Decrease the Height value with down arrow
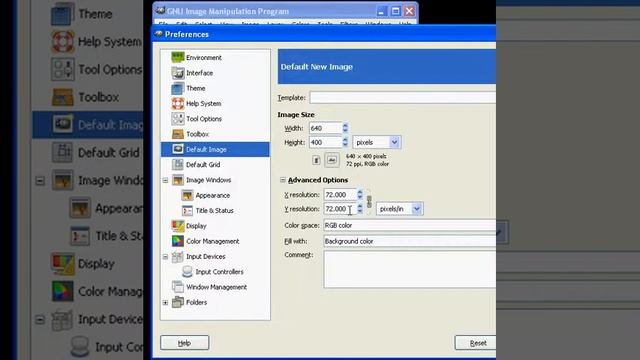Image resolution: width=640 pixels, height=360 pixels. pos(345,145)
